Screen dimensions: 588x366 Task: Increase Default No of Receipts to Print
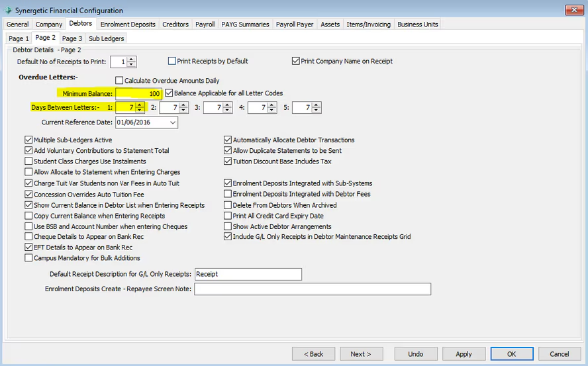(x=131, y=60)
